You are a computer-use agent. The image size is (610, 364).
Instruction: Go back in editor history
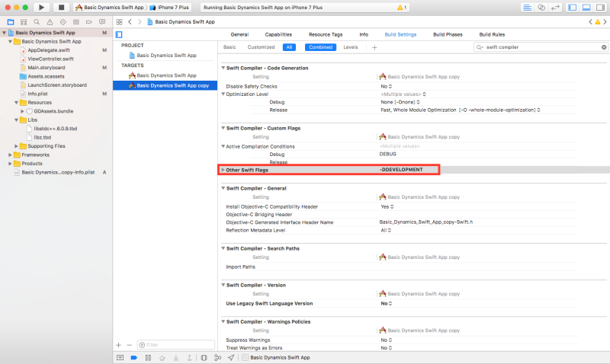(x=130, y=22)
